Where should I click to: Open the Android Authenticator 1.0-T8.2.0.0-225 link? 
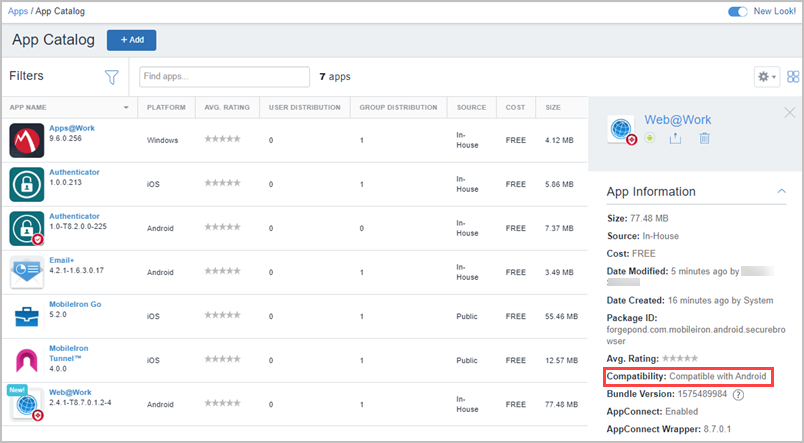(x=74, y=216)
